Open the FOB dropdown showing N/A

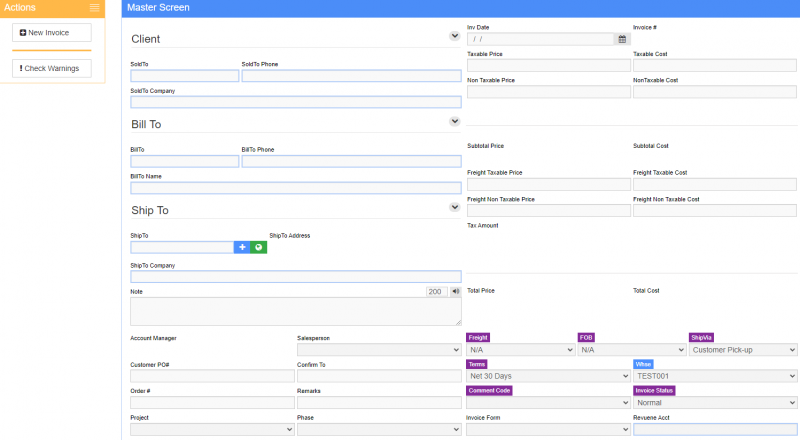pos(632,350)
